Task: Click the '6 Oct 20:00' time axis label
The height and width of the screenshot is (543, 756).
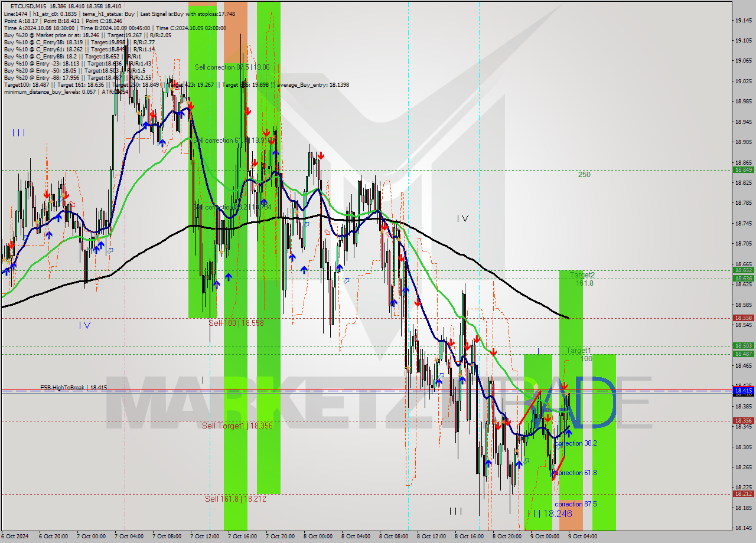Action: pos(53,537)
